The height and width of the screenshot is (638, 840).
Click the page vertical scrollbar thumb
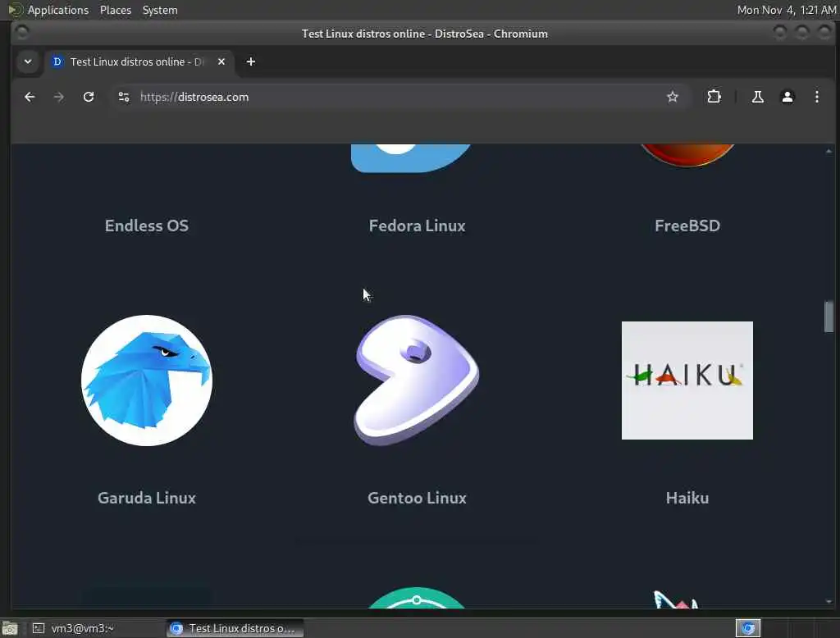tap(829, 317)
